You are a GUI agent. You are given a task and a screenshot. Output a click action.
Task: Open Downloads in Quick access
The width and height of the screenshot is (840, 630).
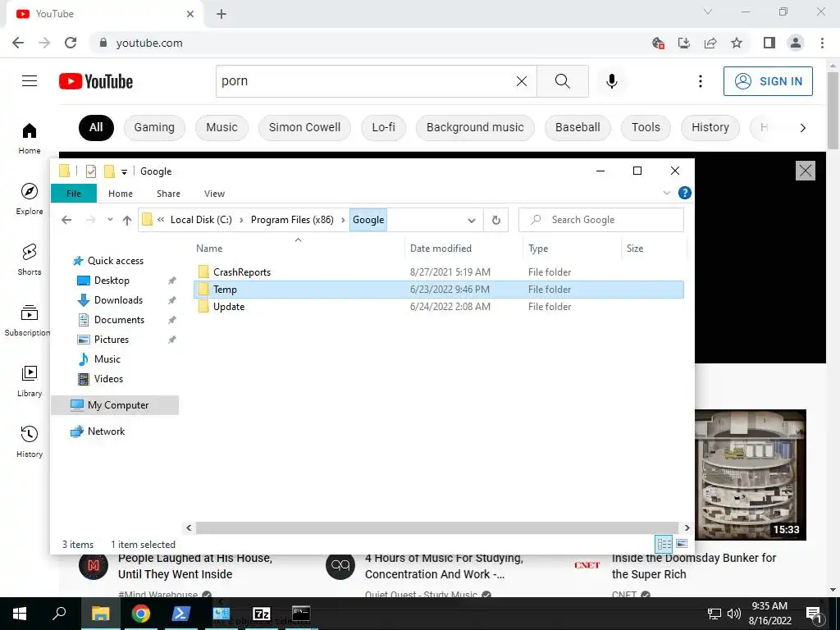118,300
